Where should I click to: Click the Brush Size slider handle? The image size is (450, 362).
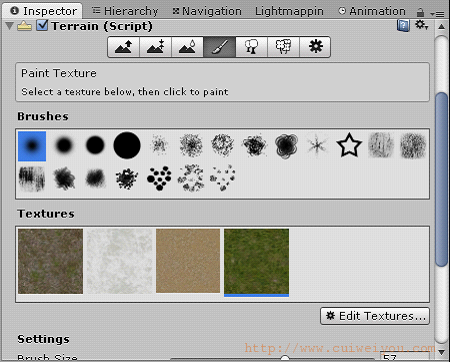click(x=285, y=358)
